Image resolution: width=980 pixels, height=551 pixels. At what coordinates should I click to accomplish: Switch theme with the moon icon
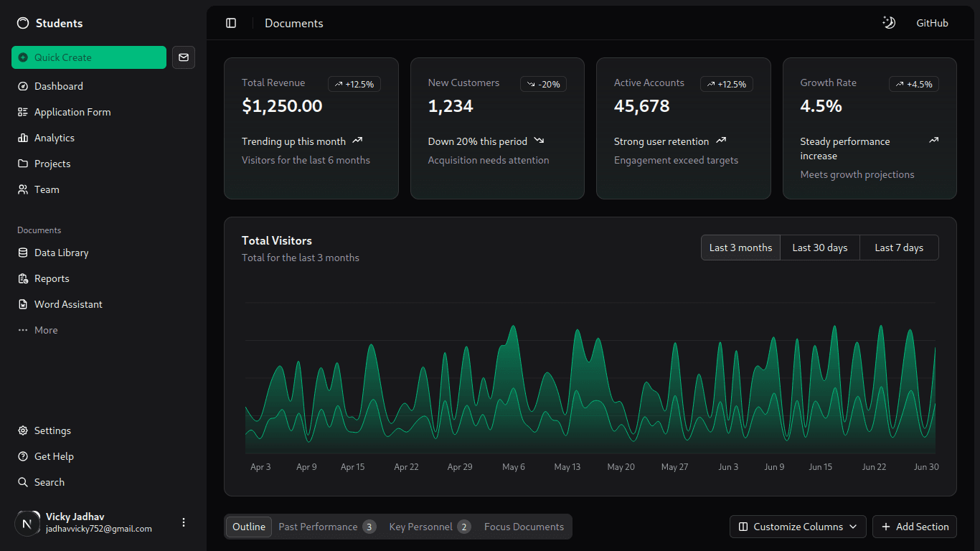889,23
